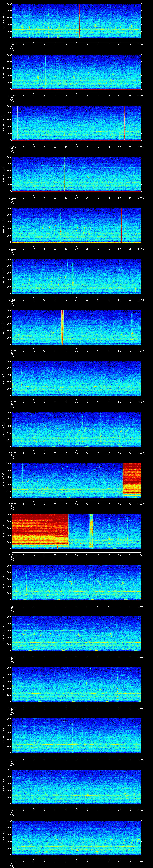The width and height of the screenshot is (153, 868).
Task: Open the spectrogram panel starting at 0:20:00
Action: coord(77,225)
